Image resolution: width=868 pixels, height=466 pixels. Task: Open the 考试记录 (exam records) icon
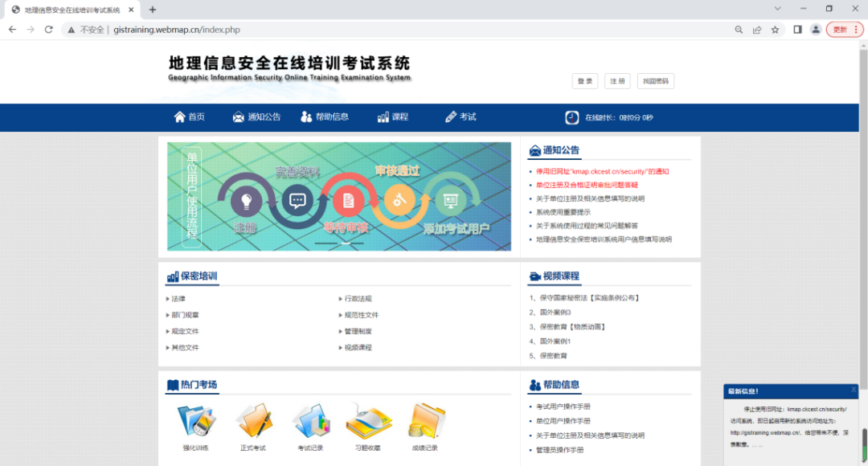[312, 422]
